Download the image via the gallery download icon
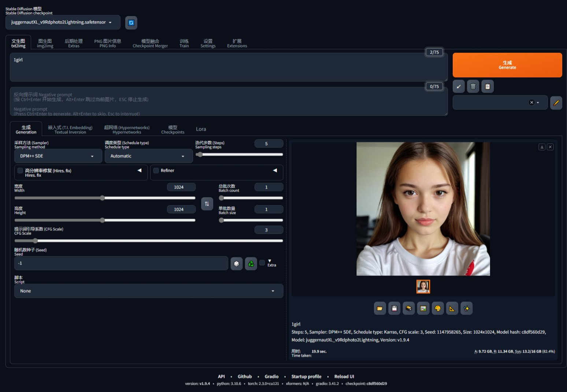This screenshot has width=567, height=392. (x=542, y=147)
